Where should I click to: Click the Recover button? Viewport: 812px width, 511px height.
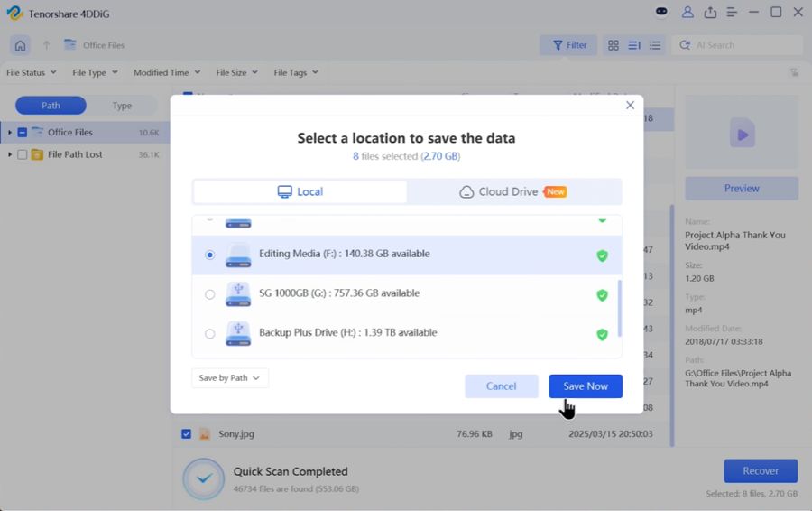click(x=761, y=470)
